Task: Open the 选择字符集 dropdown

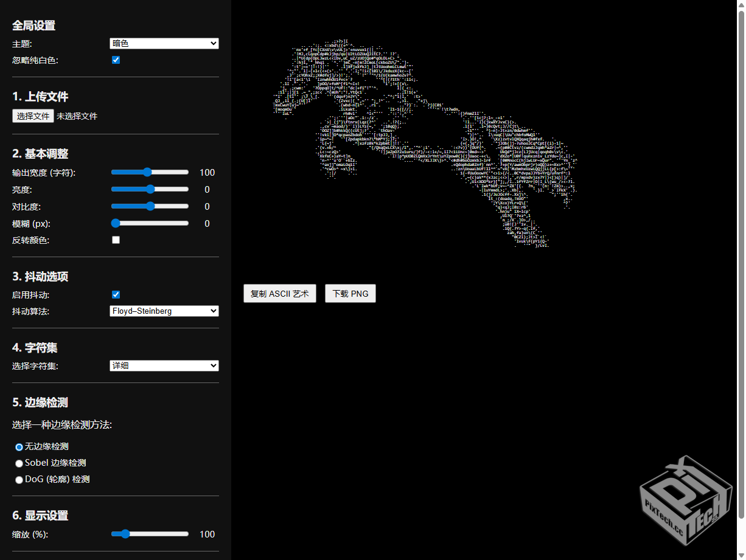Action: [164, 365]
